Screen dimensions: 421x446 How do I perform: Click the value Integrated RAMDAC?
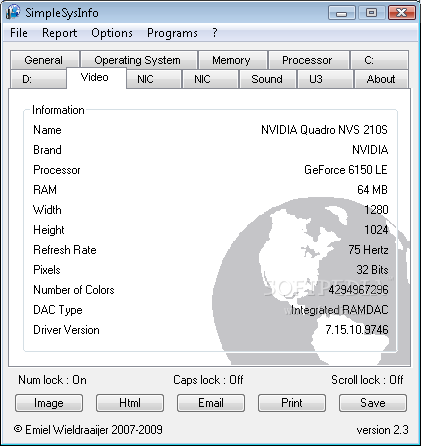[x=340, y=310]
